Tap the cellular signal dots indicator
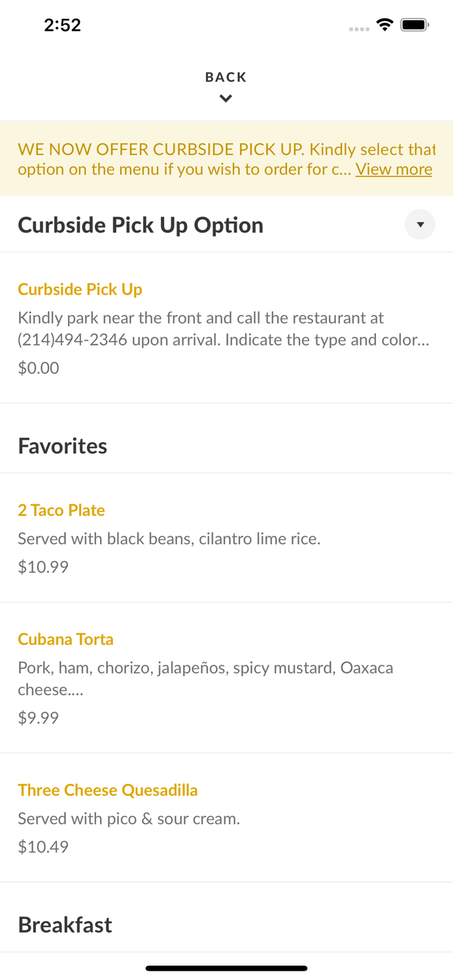Image resolution: width=453 pixels, height=980 pixels. click(359, 29)
